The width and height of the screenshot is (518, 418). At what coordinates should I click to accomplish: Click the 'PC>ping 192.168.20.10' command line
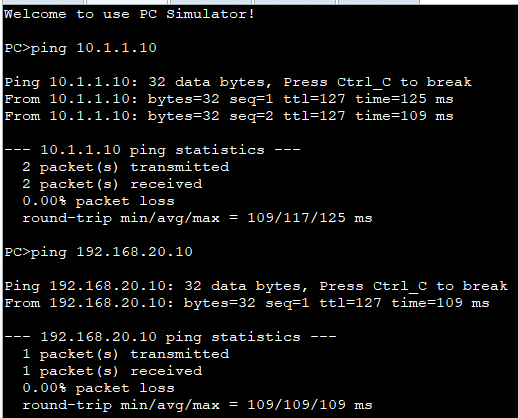point(98,252)
